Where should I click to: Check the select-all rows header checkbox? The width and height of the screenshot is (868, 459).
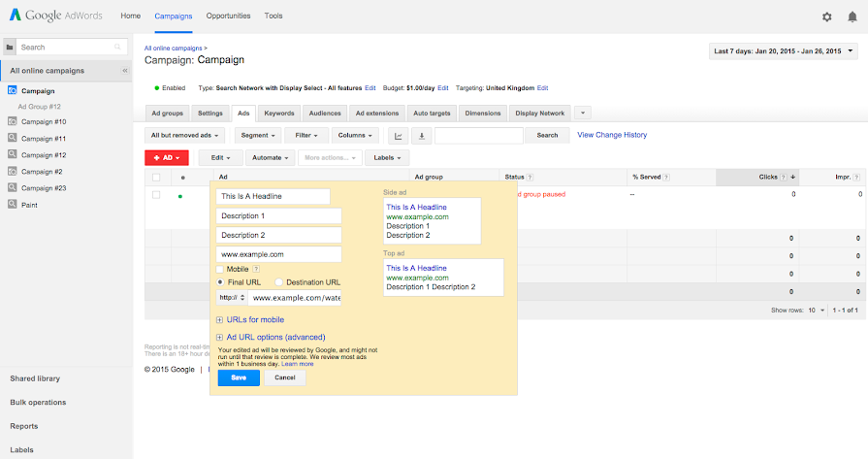coord(156,178)
